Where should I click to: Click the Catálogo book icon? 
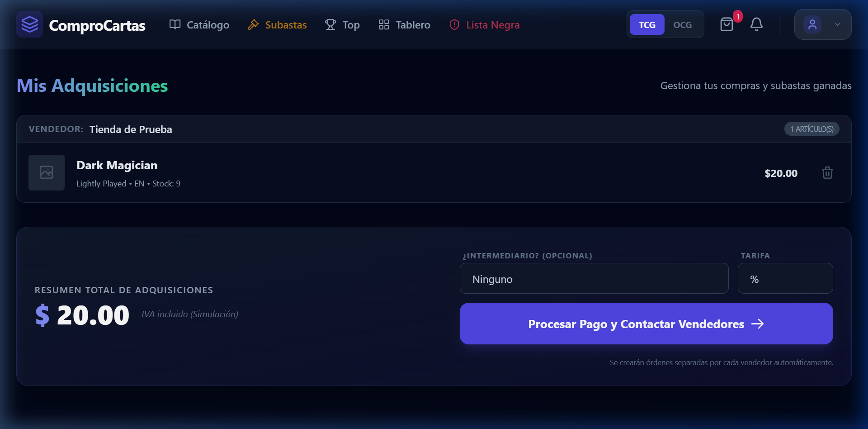(175, 24)
